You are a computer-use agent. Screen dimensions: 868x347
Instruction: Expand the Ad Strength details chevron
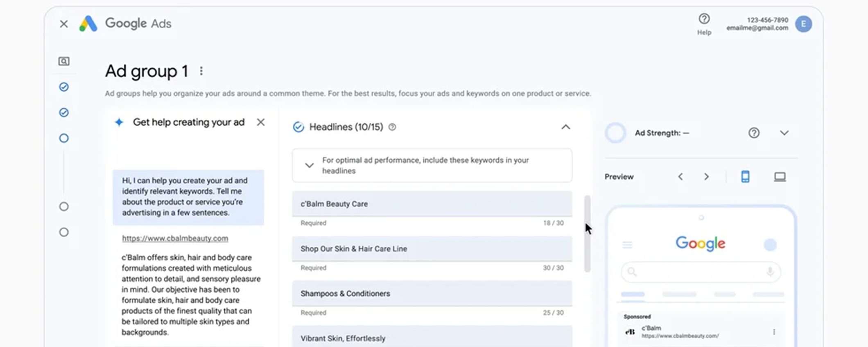[784, 133]
